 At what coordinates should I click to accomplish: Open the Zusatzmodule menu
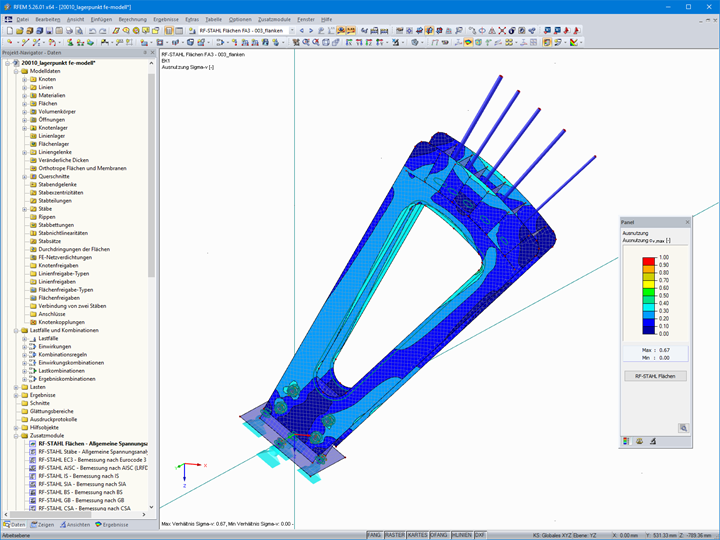coord(274,19)
